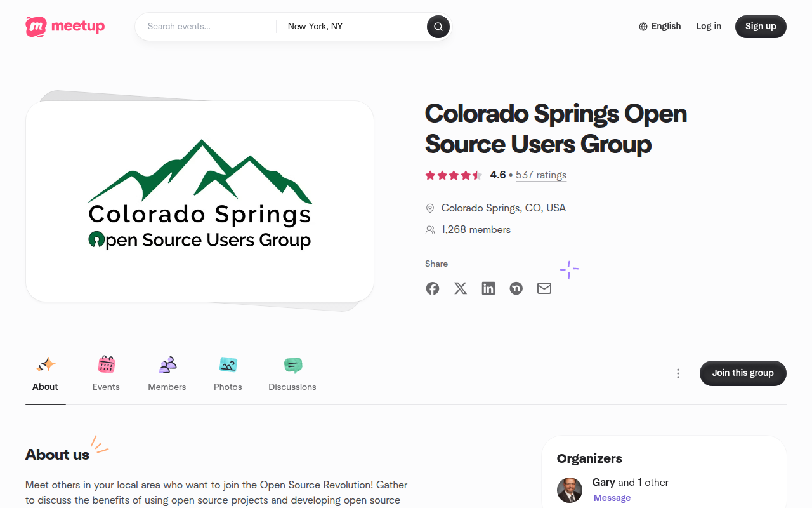This screenshot has width=812, height=508.
Task: Click the Meetup logo
Action: (65, 27)
